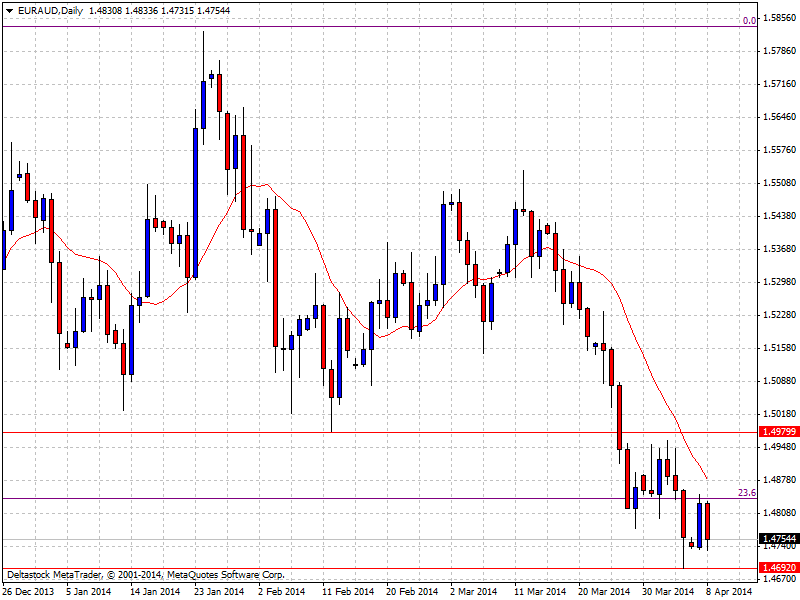Click the Deltastock MetaTrader copyright text
This screenshot has width=800, height=600.
pos(146,575)
